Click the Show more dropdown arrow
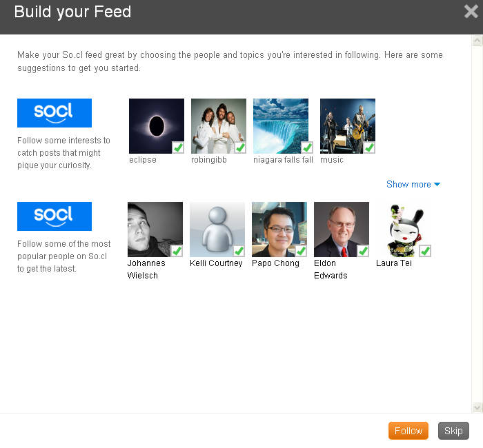This screenshot has height=448, width=483. [437, 185]
